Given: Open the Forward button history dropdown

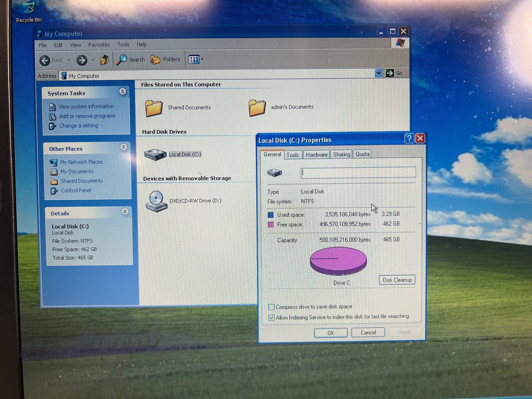Looking at the screenshot, I should click(93, 60).
